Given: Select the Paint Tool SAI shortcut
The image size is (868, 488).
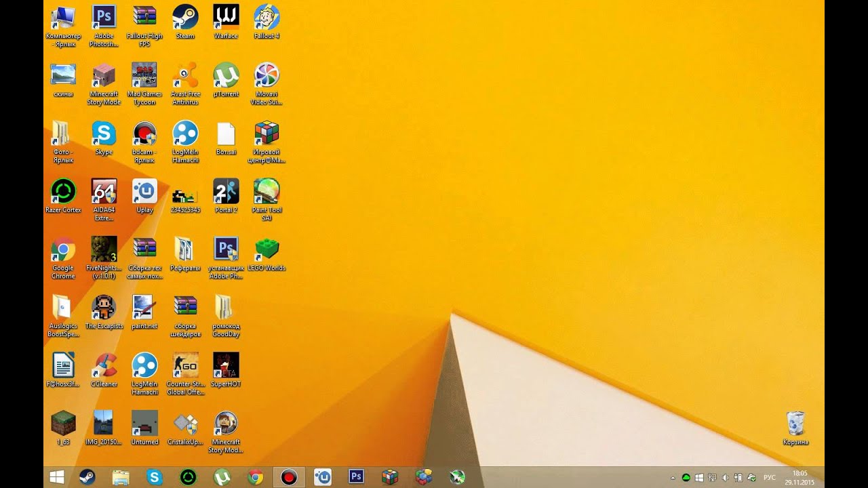Looking at the screenshot, I should (x=267, y=200).
